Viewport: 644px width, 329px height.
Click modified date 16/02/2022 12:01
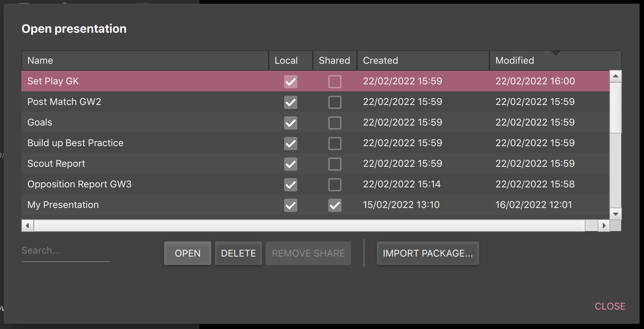click(534, 205)
